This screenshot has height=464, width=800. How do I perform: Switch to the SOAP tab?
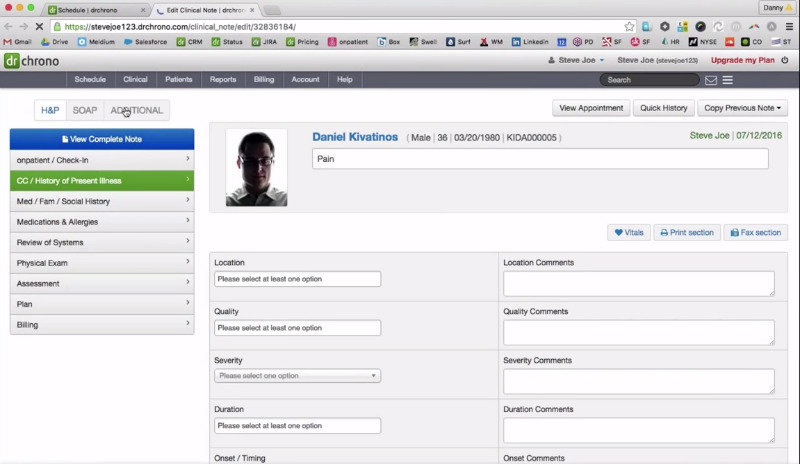pyautogui.click(x=85, y=110)
